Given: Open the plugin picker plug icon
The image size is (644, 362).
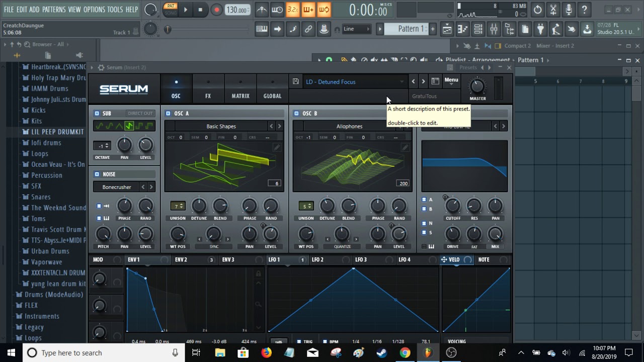Looking at the screenshot, I should [540, 29].
